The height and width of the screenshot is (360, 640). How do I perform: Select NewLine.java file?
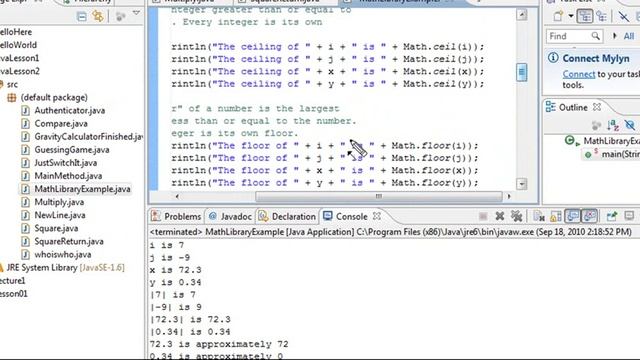click(x=60, y=215)
